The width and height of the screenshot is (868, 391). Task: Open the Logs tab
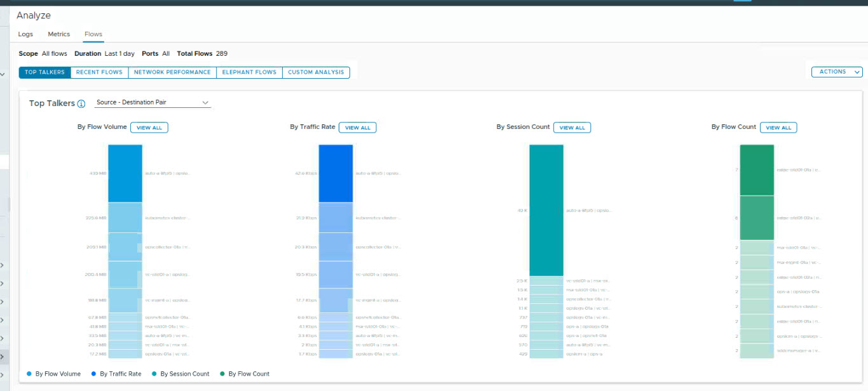[25, 34]
